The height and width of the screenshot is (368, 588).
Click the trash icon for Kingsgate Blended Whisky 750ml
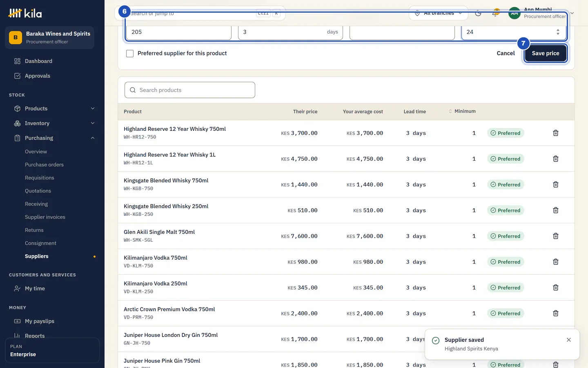coord(556,184)
